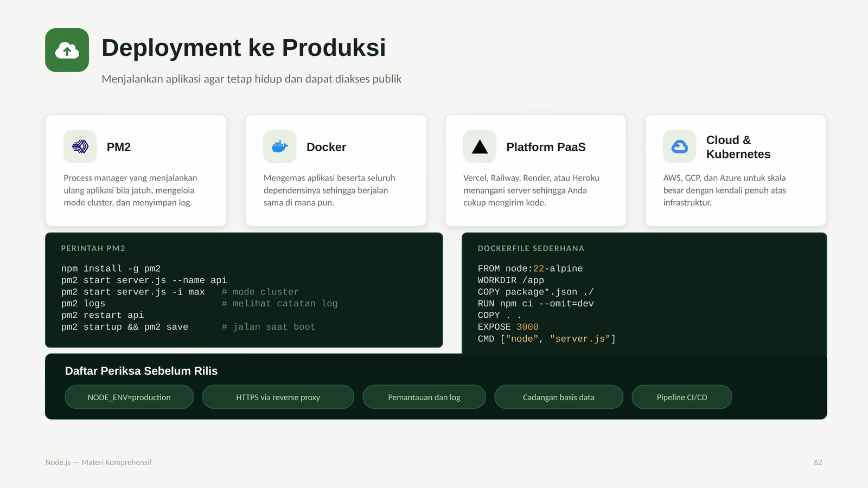Click the line EXPOSE 3000

tap(508, 327)
